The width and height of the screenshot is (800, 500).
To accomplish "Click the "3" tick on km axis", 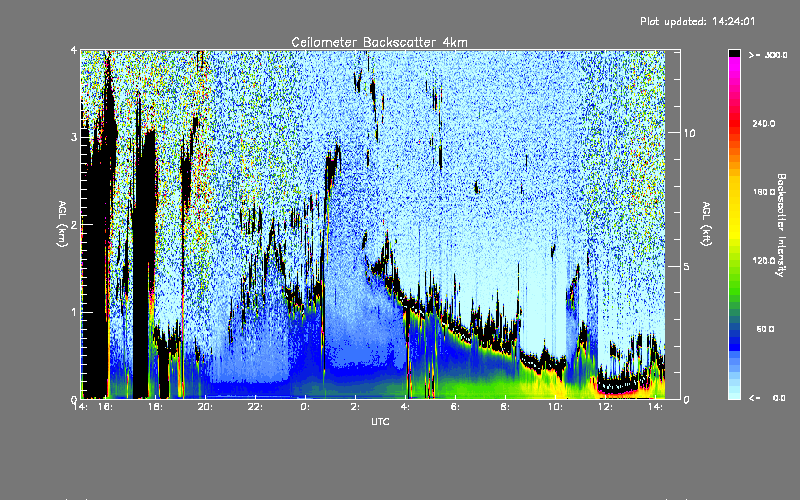I will coord(74,137).
